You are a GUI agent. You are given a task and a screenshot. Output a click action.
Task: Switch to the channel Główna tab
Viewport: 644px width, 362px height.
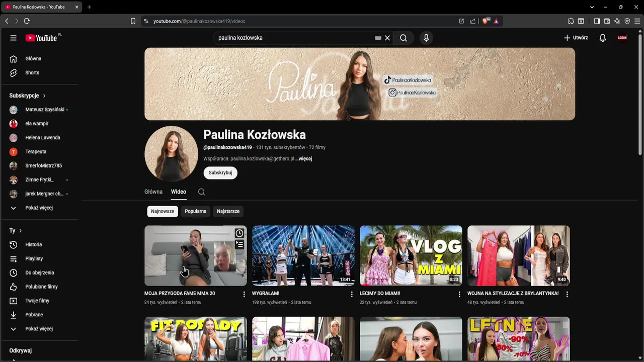pyautogui.click(x=153, y=192)
